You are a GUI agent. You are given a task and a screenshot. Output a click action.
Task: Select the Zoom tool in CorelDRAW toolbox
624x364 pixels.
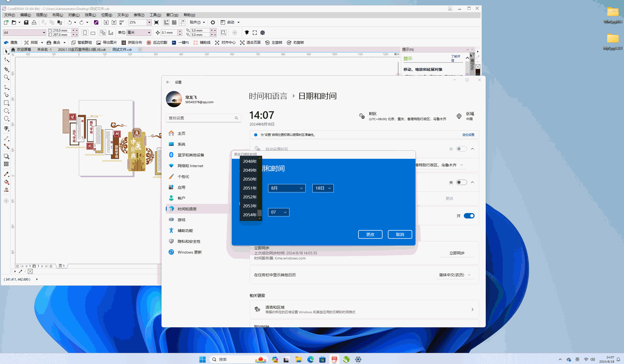point(6,77)
